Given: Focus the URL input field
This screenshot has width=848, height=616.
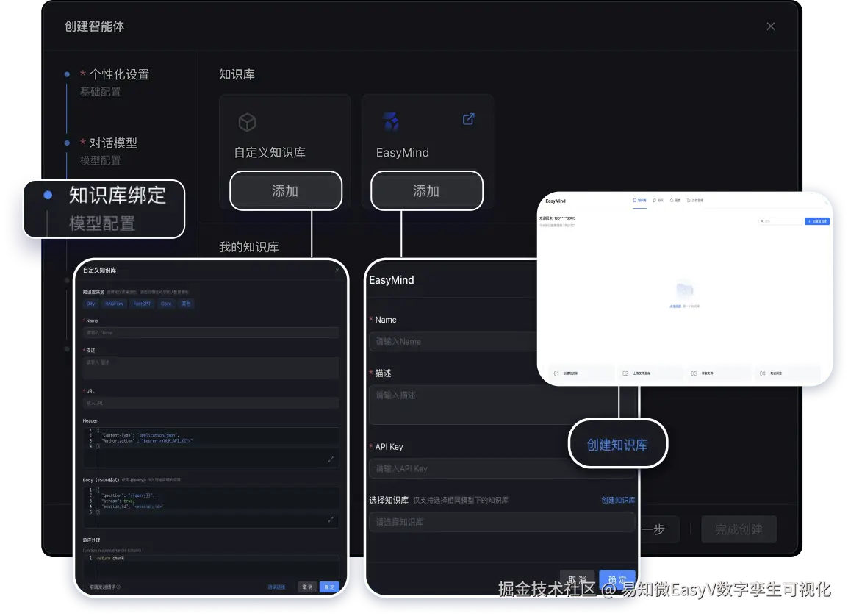Looking at the screenshot, I should (x=211, y=403).
